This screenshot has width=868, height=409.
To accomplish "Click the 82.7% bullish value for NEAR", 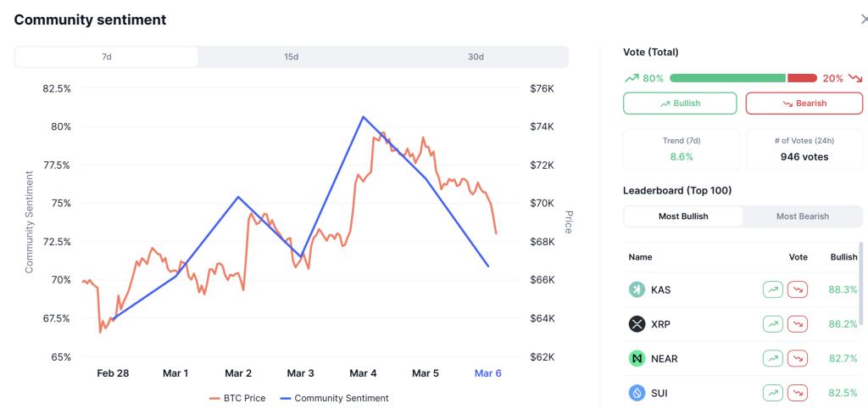I will point(843,359).
